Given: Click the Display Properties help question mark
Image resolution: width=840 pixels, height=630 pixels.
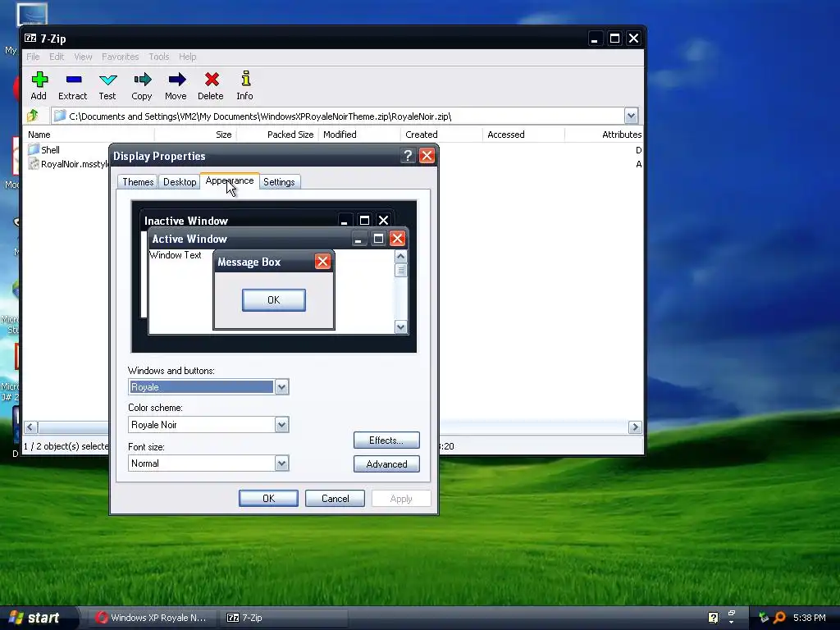Looking at the screenshot, I should [409, 156].
